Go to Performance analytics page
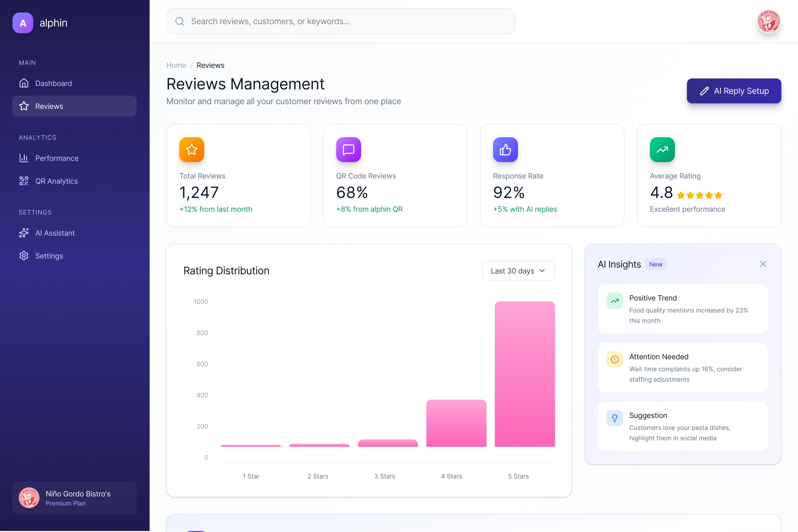The width and height of the screenshot is (798, 532). point(57,158)
